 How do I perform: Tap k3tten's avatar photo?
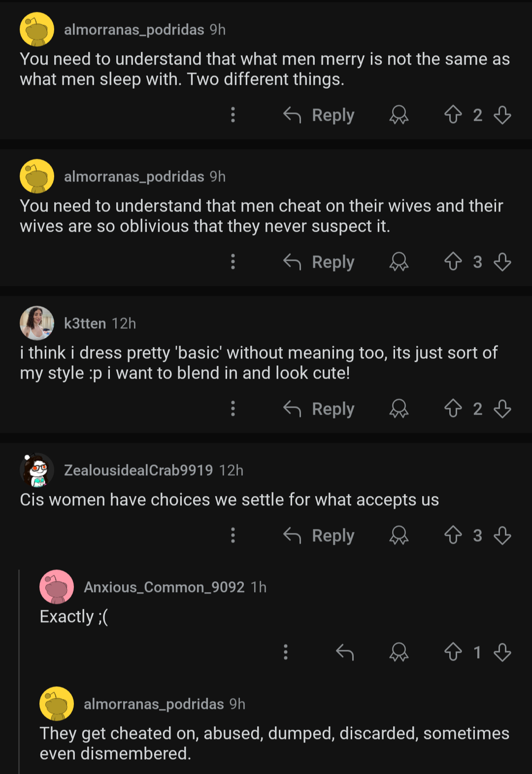[x=37, y=323]
